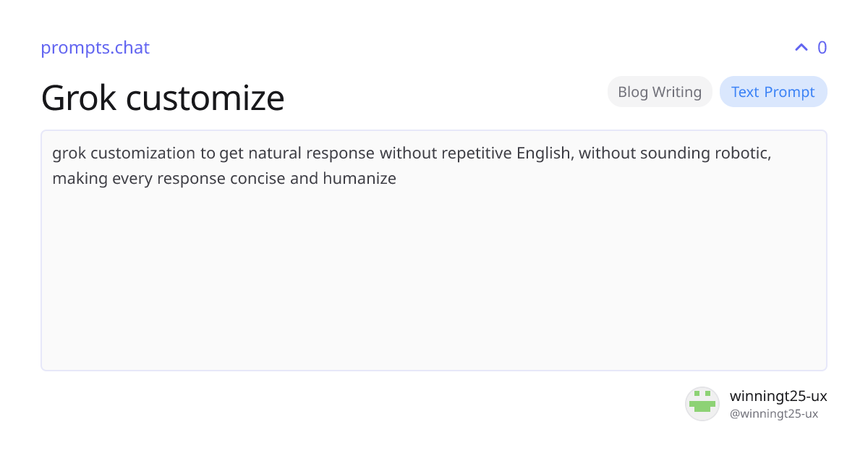Click the word customization in prompt text
The height and width of the screenshot is (456, 868).
[143, 153]
